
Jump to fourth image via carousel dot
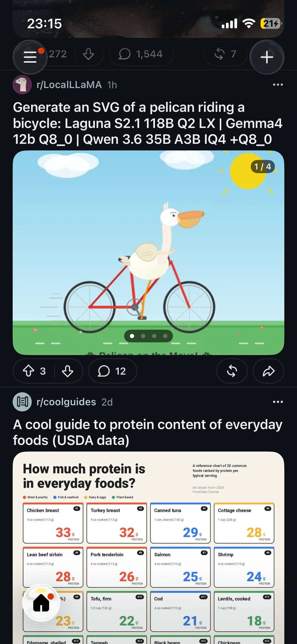coord(165,336)
